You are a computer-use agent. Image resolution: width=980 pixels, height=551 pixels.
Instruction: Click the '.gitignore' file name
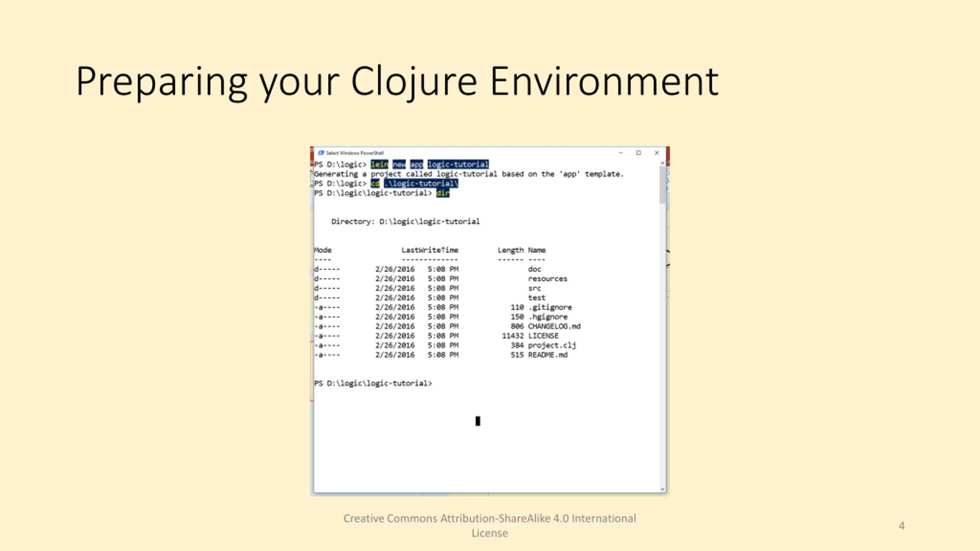pyautogui.click(x=550, y=307)
